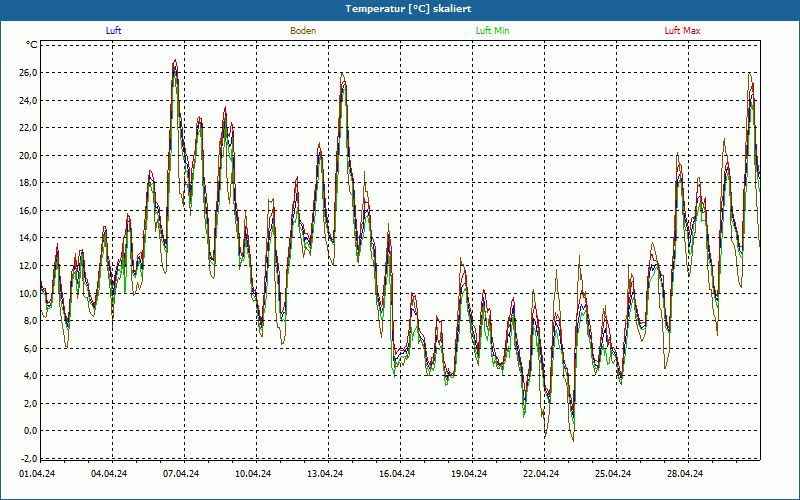Click the 22,0 y-axis value
Viewport: 800px width, 500px height.
(29, 128)
